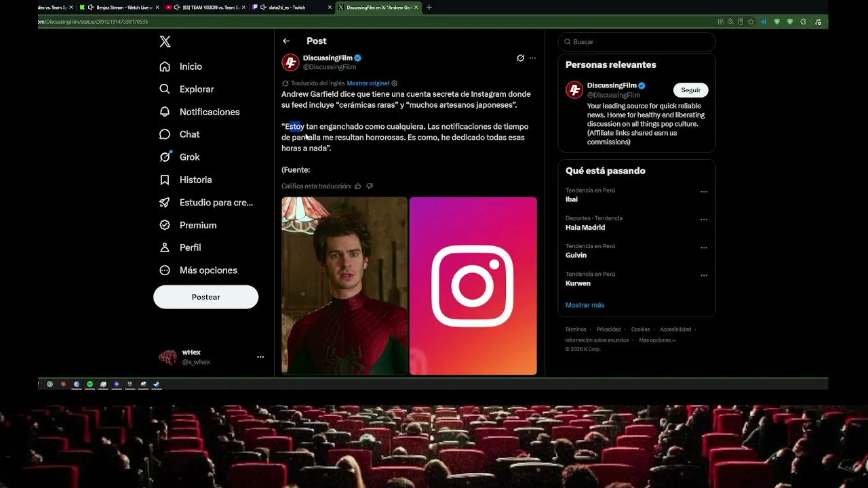Open Estudio para creadores rocket icon

pyautogui.click(x=165, y=202)
